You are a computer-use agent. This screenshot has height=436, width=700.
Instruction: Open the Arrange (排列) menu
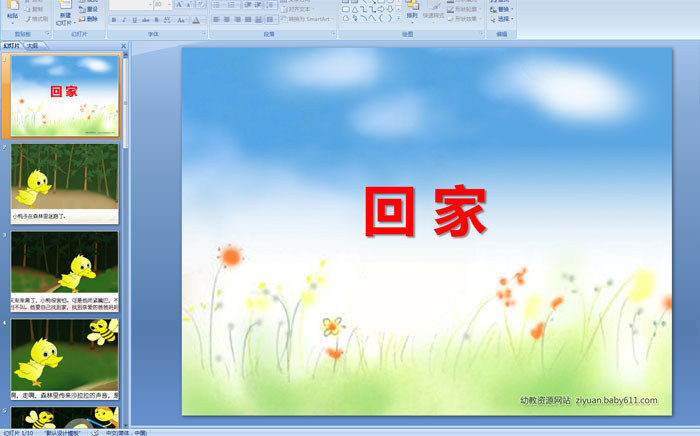coord(412,11)
